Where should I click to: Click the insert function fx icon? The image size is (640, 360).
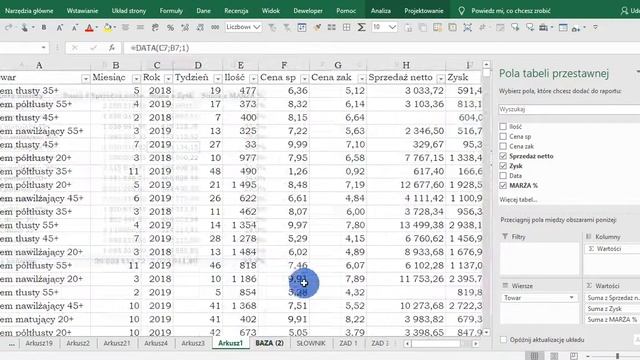point(111,48)
